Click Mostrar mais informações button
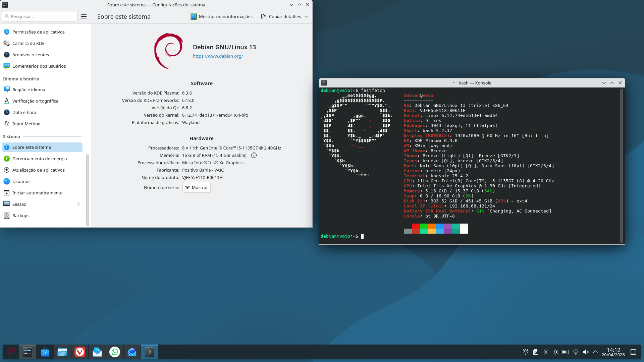 (222, 16)
